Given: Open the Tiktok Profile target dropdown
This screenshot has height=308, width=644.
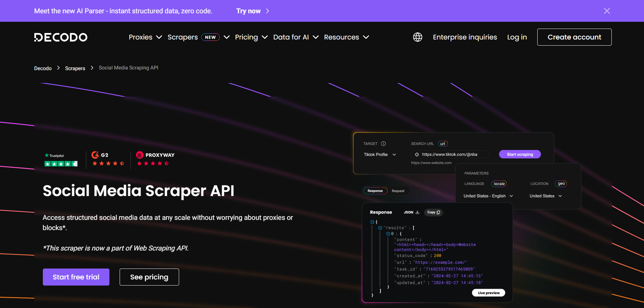Looking at the screenshot, I should [x=380, y=155].
